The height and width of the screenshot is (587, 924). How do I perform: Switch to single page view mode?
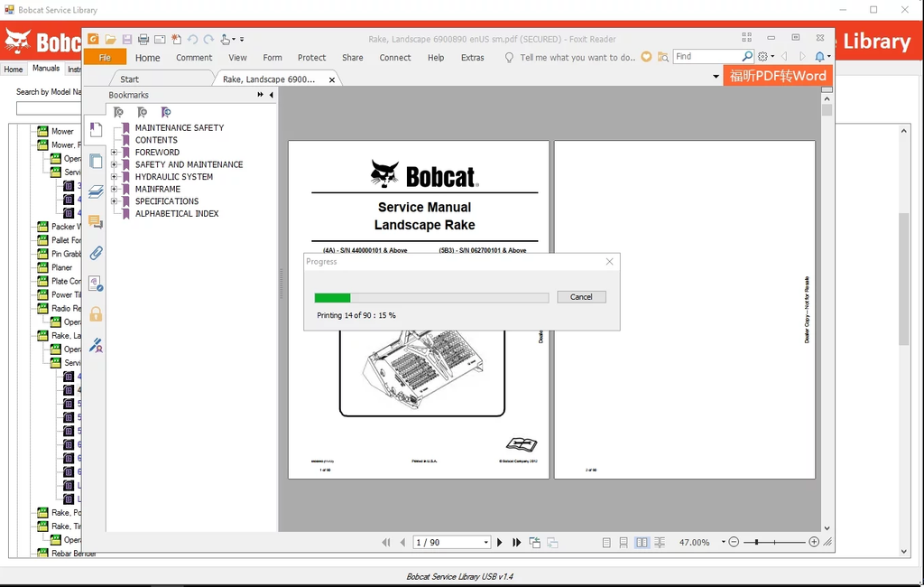click(606, 543)
